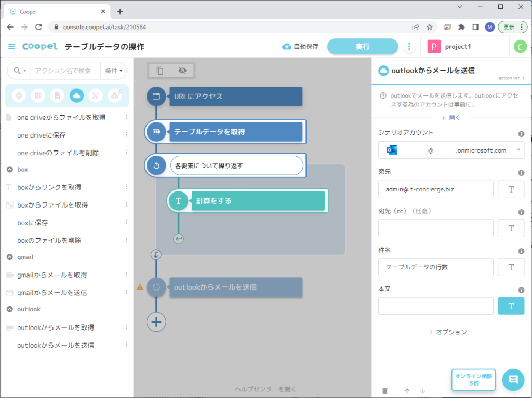Collapse the gmail group in action list
Viewport: 532px width, 398px height.
tap(9, 257)
